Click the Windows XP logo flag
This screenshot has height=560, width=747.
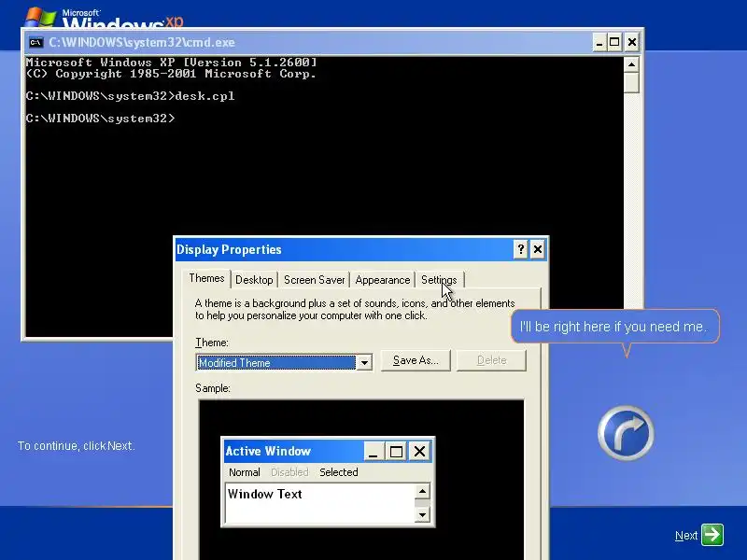(40, 17)
